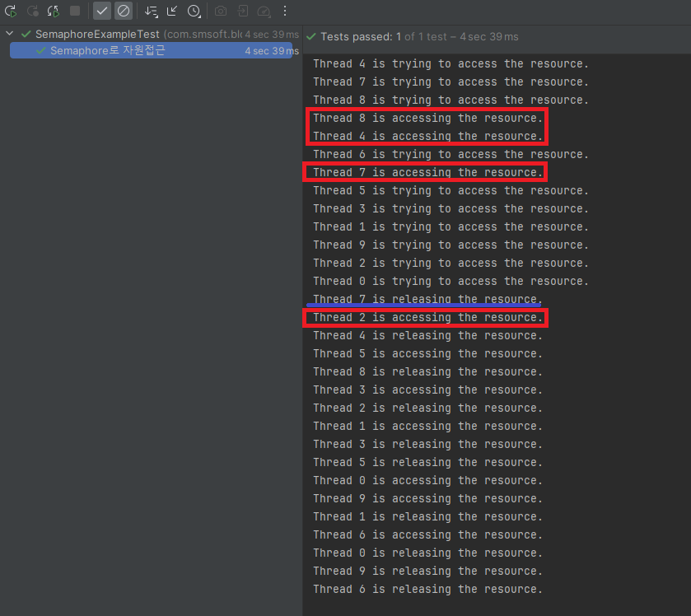Image resolution: width=691 pixels, height=616 pixels.
Task: Click line 'Thread 4 is trying to access the resource.'
Action: pos(451,64)
